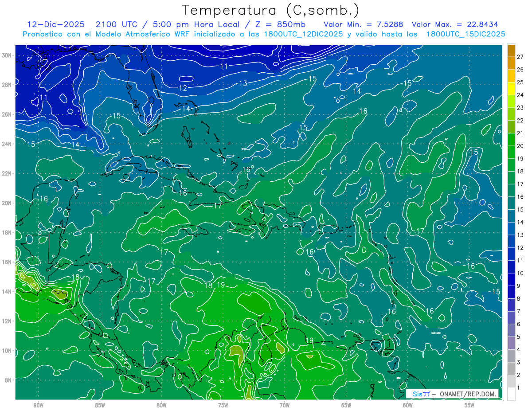Select the '1800UTC_12DIC2025' initialization time
Viewport: 532px width, 411px height.
click(x=303, y=34)
